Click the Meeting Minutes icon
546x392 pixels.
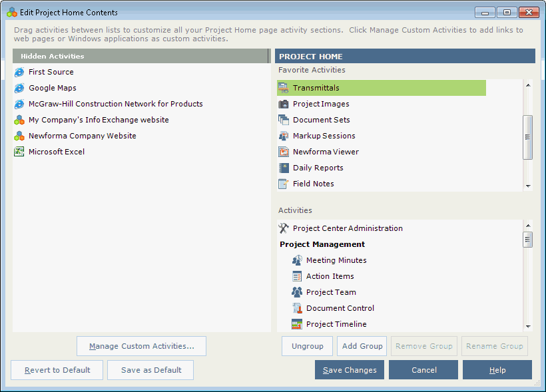(x=297, y=260)
